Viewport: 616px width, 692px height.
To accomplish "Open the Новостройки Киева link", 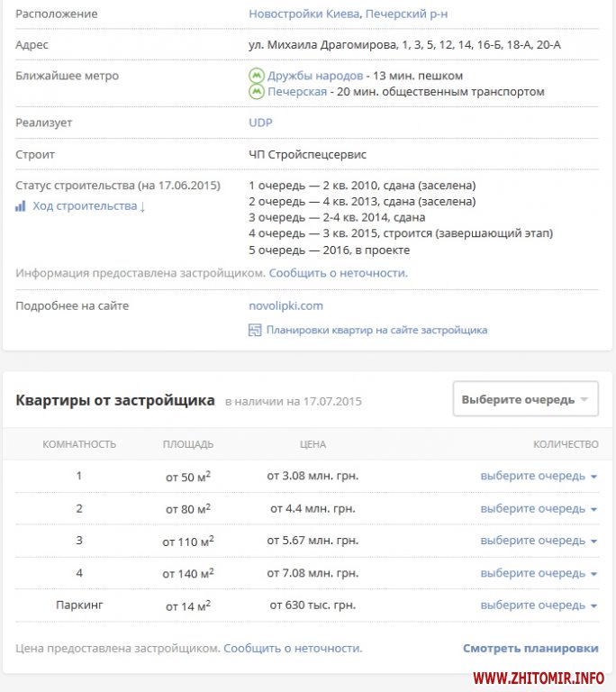I will point(304,14).
